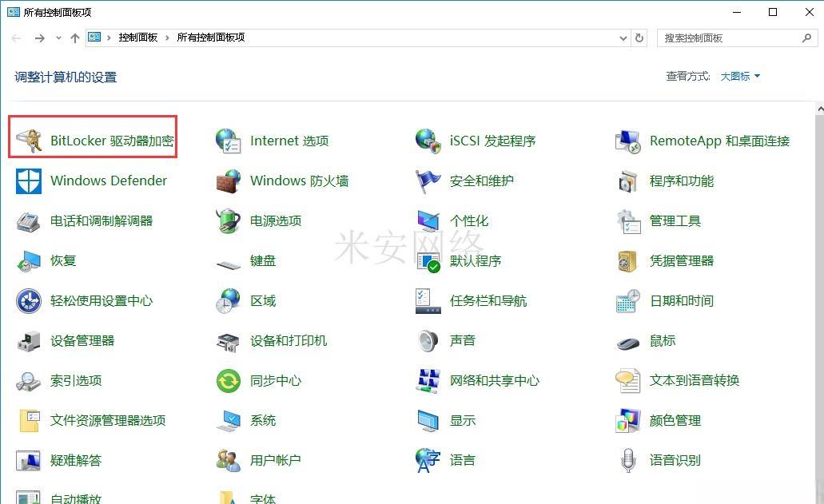Click the search magnifier icon

[806, 38]
